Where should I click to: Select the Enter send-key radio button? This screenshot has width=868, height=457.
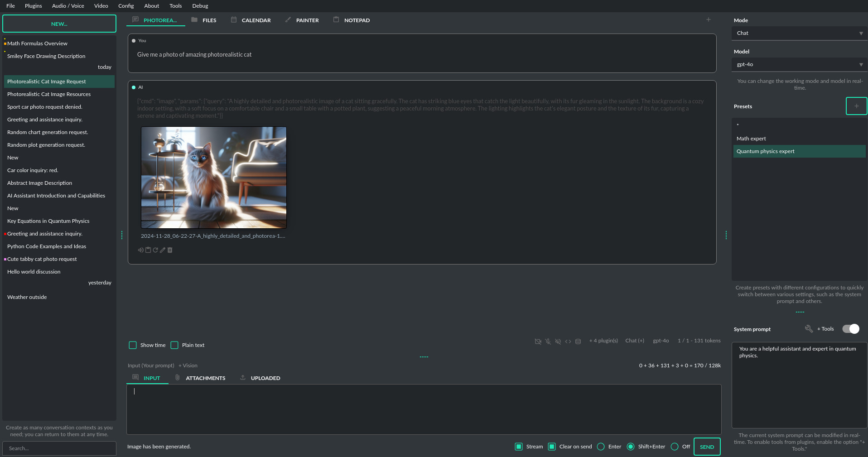pyautogui.click(x=600, y=447)
